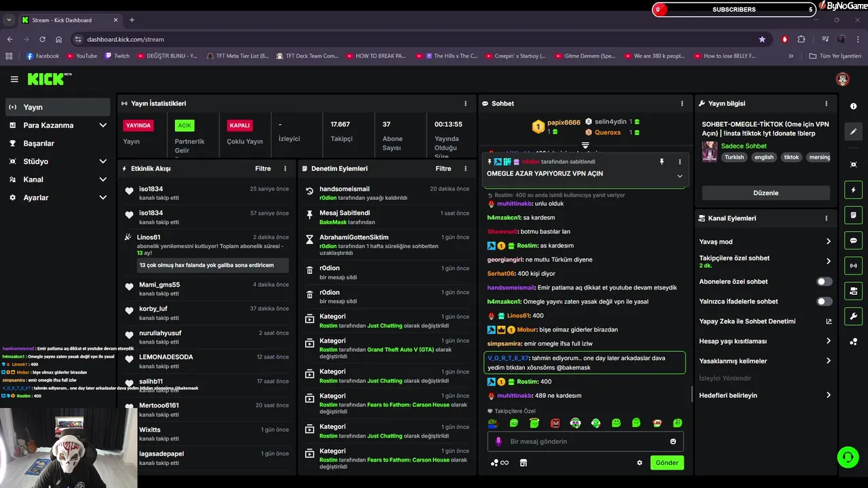Open Kanal Eylemleri three-dot menu

click(x=826, y=218)
